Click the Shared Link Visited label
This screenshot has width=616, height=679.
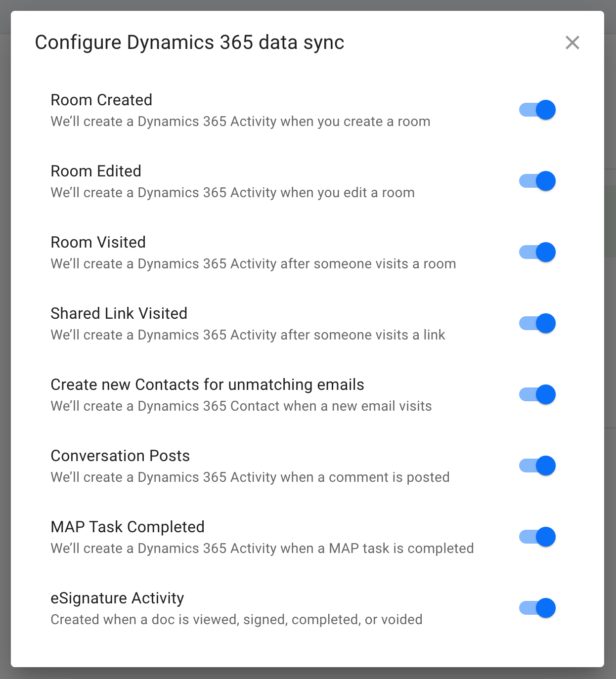[119, 313]
